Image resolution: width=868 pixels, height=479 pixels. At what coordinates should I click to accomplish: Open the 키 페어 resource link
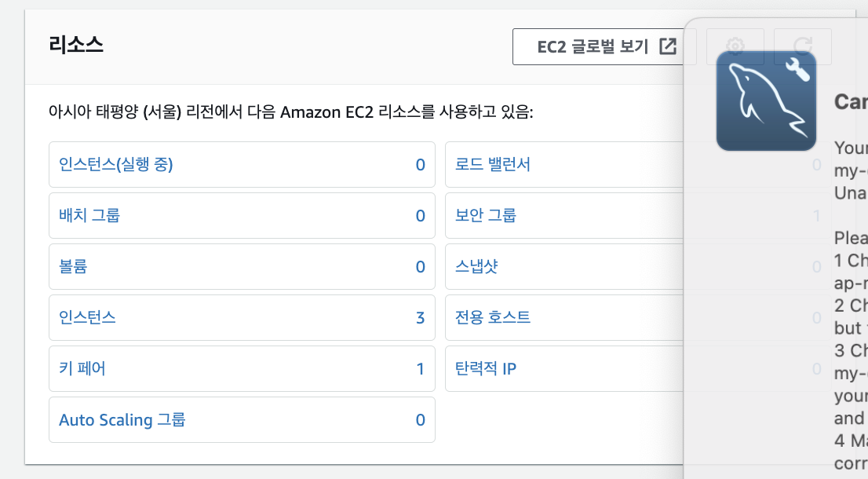point(82,369)
